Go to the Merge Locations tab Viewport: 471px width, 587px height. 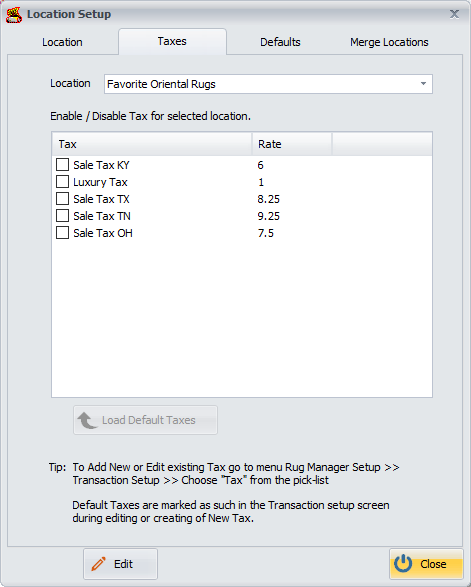pos(389,42)
